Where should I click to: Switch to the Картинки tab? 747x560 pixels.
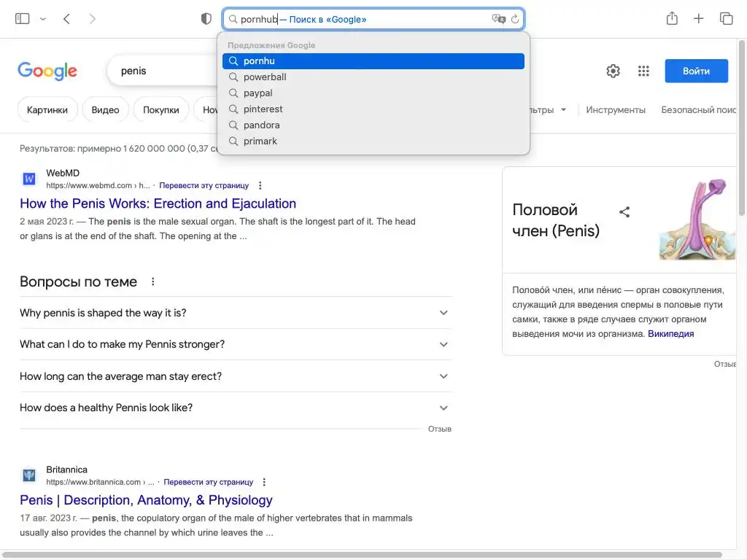(x=47, y=110)
